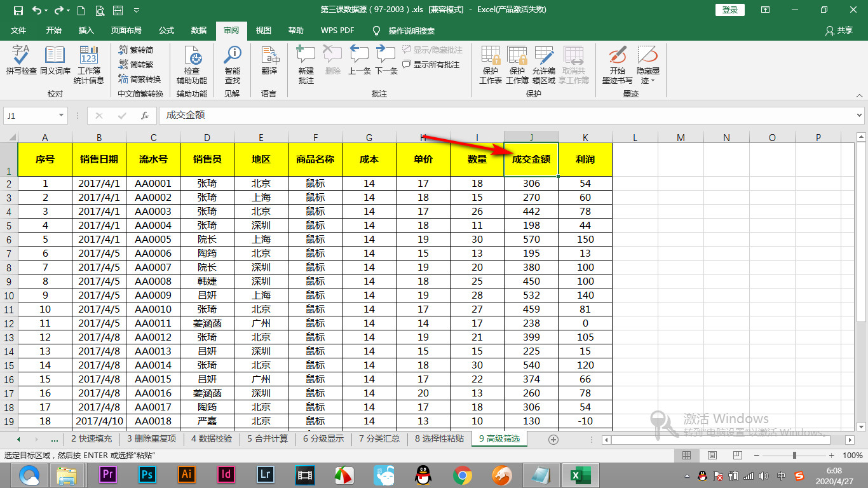Switch to the 开始 ribbon tab
The height and width of the screenshot is (488, 868).
click(x=54, y=30)
